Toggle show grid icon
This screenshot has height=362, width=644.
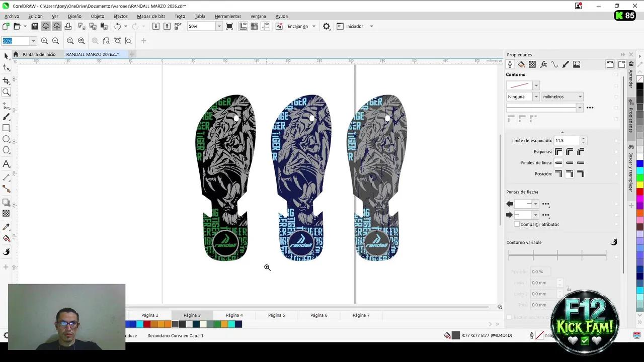pos(254,26)
